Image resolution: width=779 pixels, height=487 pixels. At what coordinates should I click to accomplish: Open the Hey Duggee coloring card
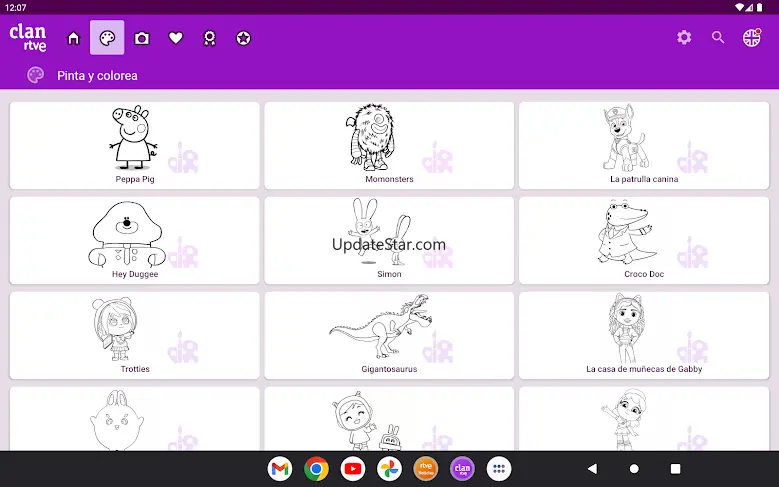pos(135,241)
